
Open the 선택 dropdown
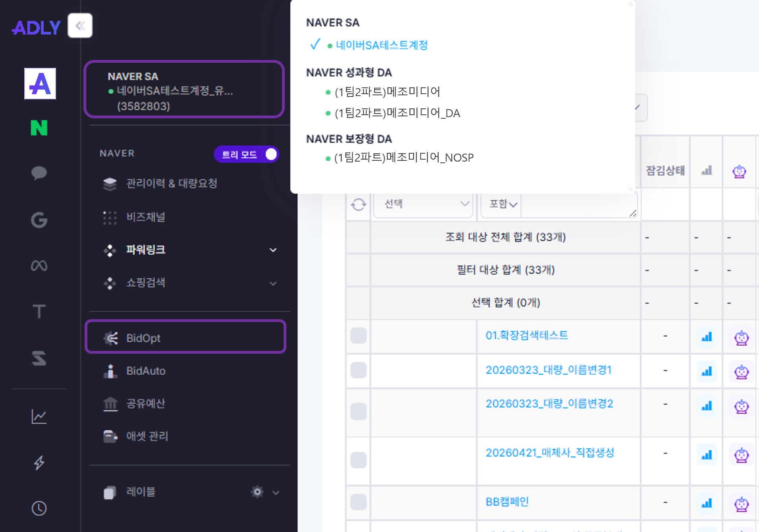coord(423,204)
